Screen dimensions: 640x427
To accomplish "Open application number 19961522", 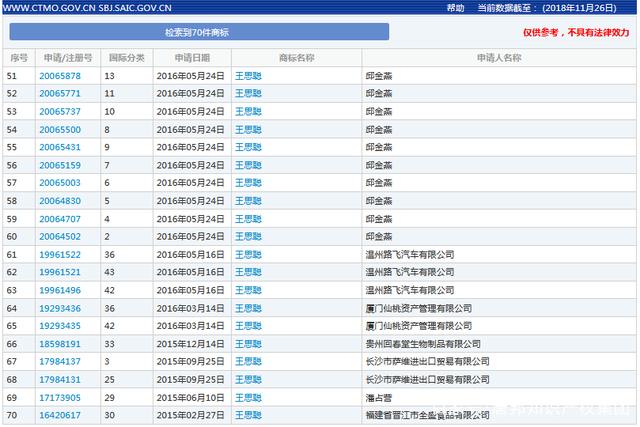I will tap(60, 255).
